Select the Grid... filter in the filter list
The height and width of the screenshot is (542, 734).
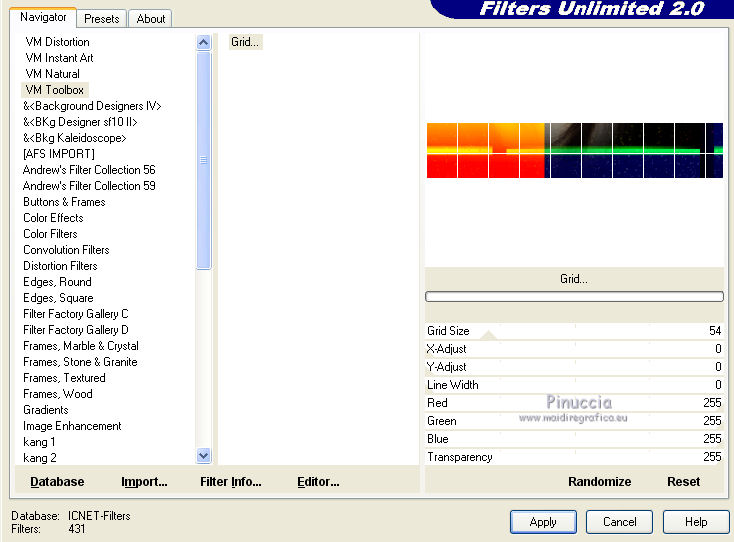coord(245,42)
